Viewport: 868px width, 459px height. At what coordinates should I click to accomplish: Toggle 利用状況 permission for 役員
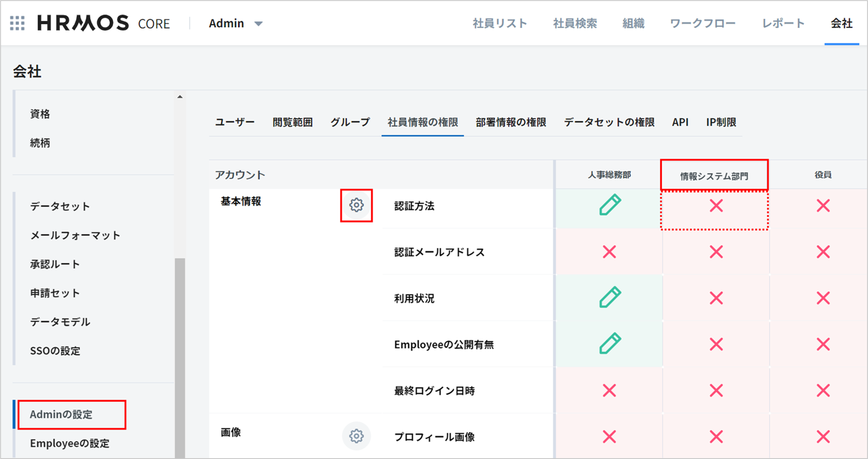tap(823, 298)
